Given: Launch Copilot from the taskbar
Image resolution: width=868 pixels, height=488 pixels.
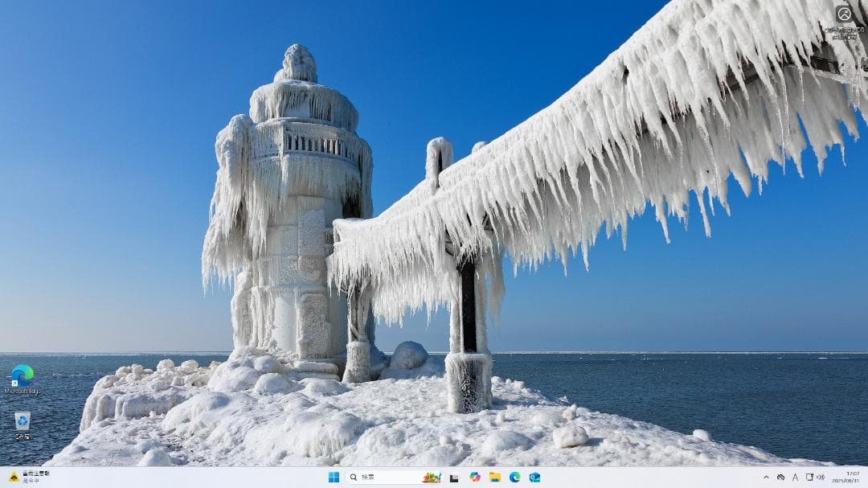Looking at the screenshot, I should (x=474, y=477).
